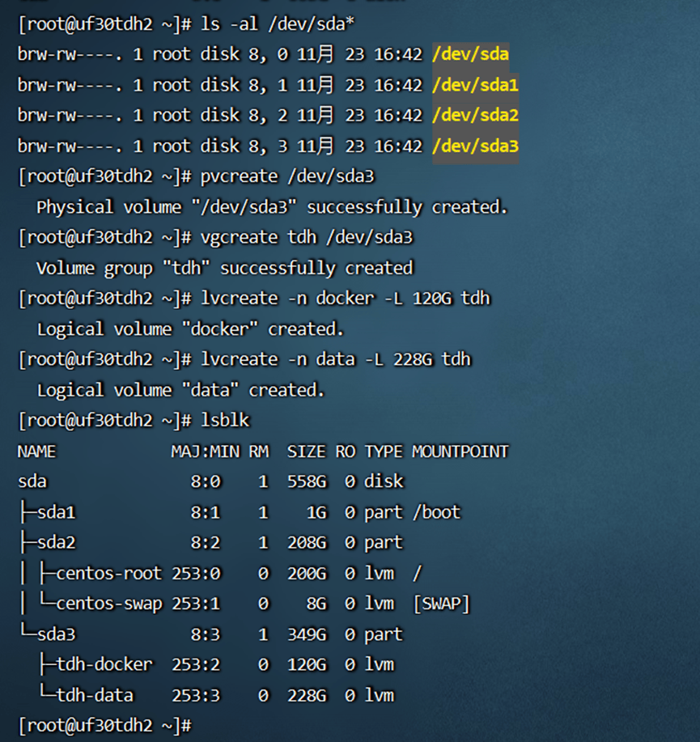This screenshot has height=742, width=700.
Task: Click the 253:2 device number
Action: tap(196, 664)
